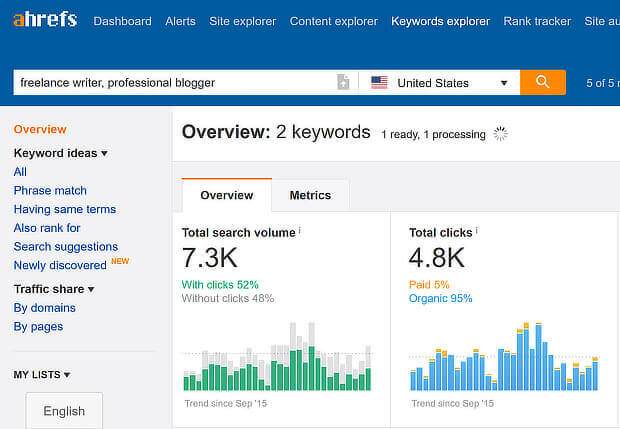
Task: Click the 'Overview: 2 keywords' heading
Action: point(276,132)
